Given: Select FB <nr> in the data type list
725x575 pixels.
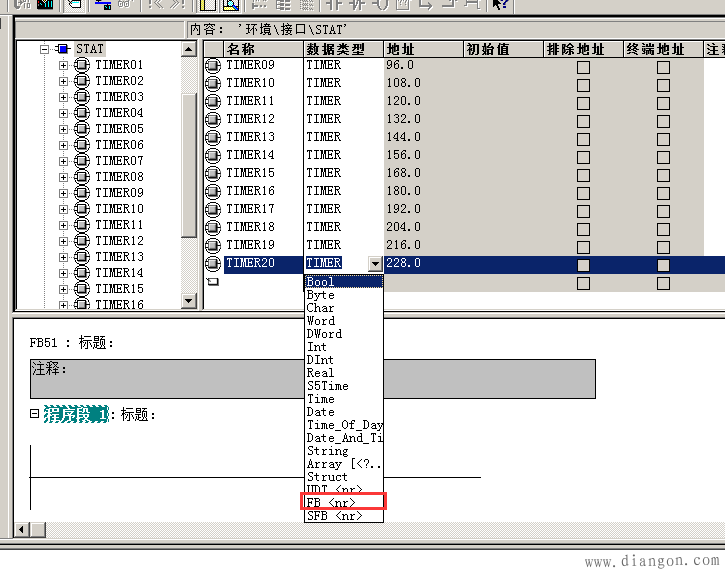Looking at the screenshot, I should (344, 502).
